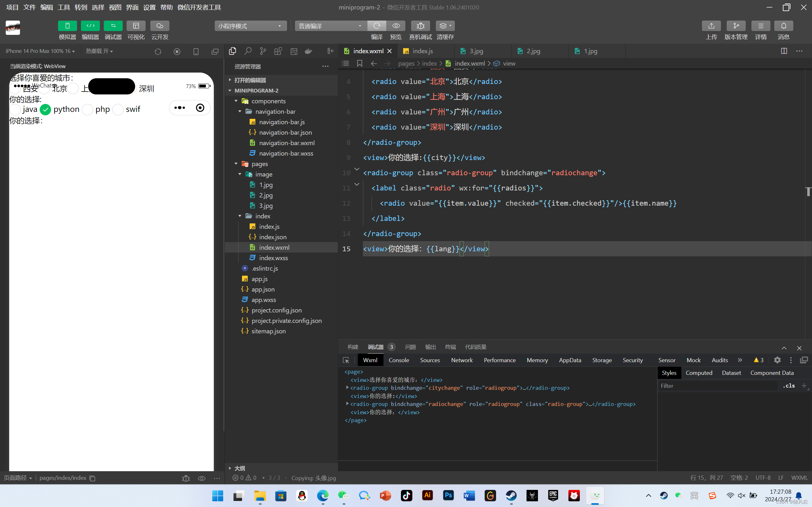Click the element inspector arrow icon
812x507 pixels.
[346, 360]
